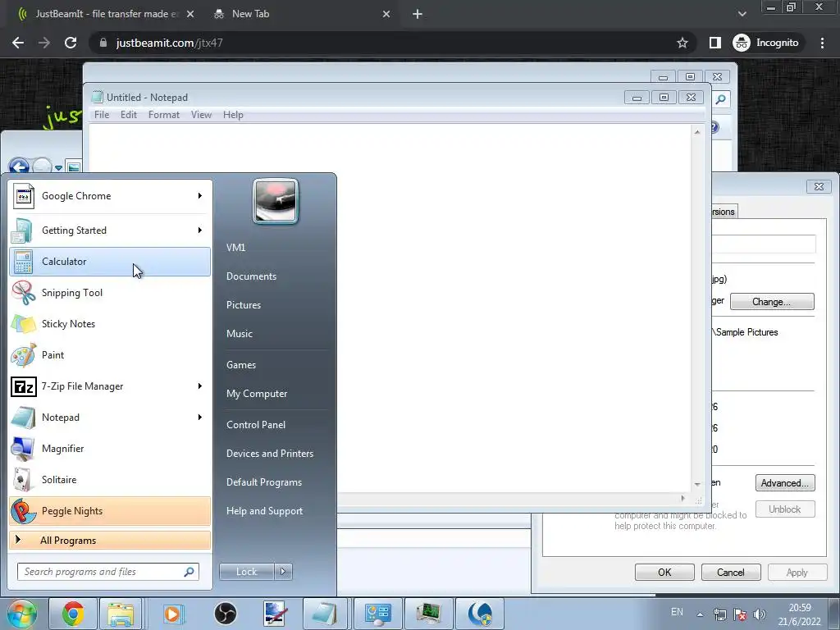This screenshot has height=630, width=840.
Task: Open shutdown options arrow next to Lock
Action: pyautogui.click(x=283, y=572)
